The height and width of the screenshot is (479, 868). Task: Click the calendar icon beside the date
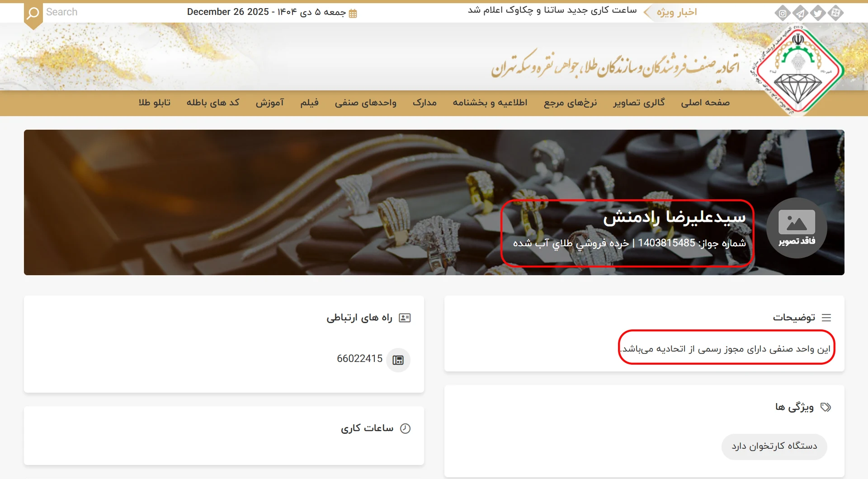coord(353,13)
